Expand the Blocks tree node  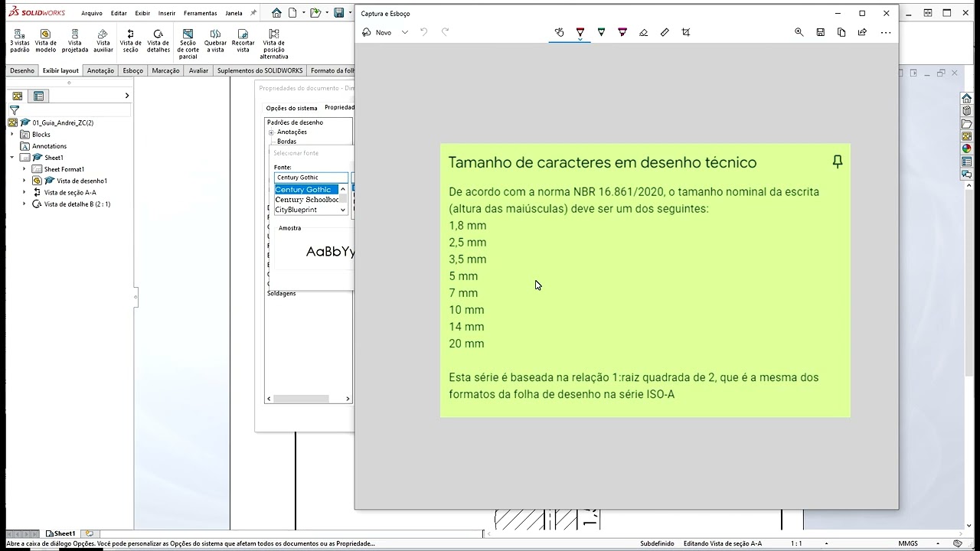coord(12,134)
